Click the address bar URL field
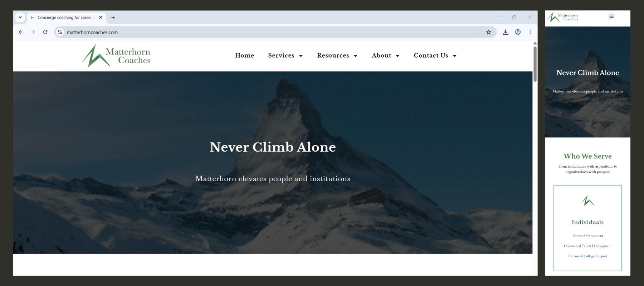 (272, 32)
